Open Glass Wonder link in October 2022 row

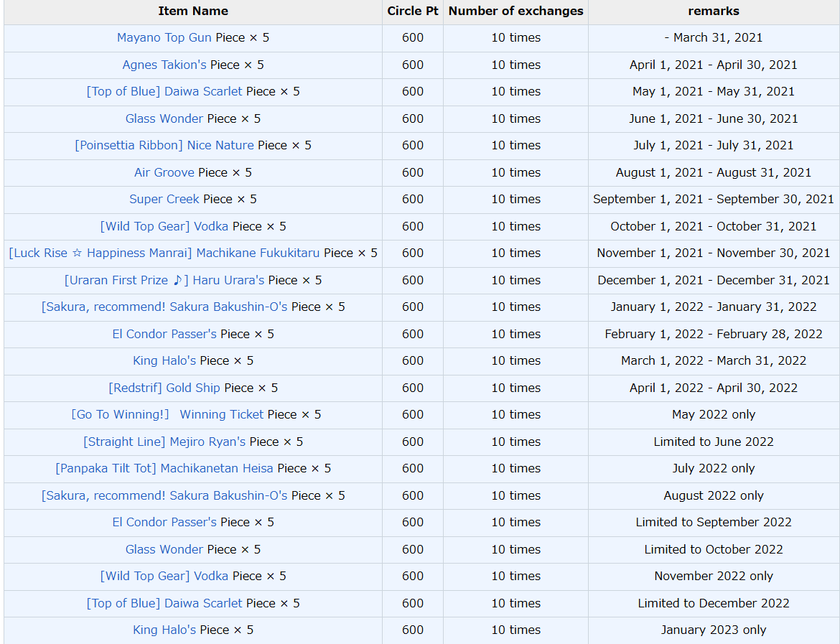click(164, 550)
